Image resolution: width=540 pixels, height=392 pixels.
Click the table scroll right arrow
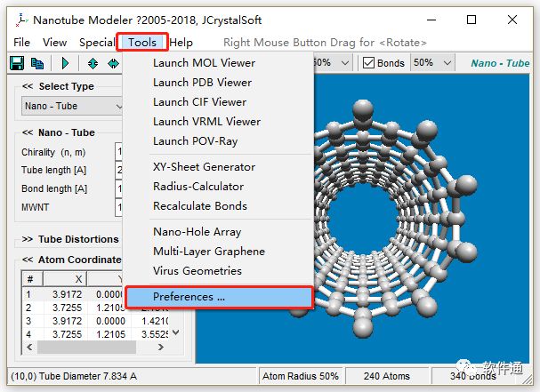tap(160, 347)
